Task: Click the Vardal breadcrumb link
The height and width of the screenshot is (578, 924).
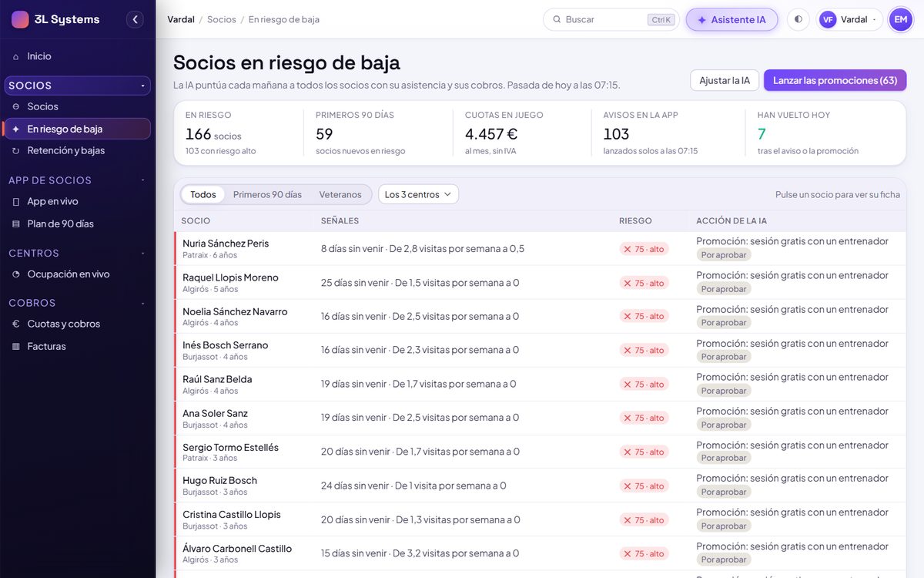Action: point(181,19)
